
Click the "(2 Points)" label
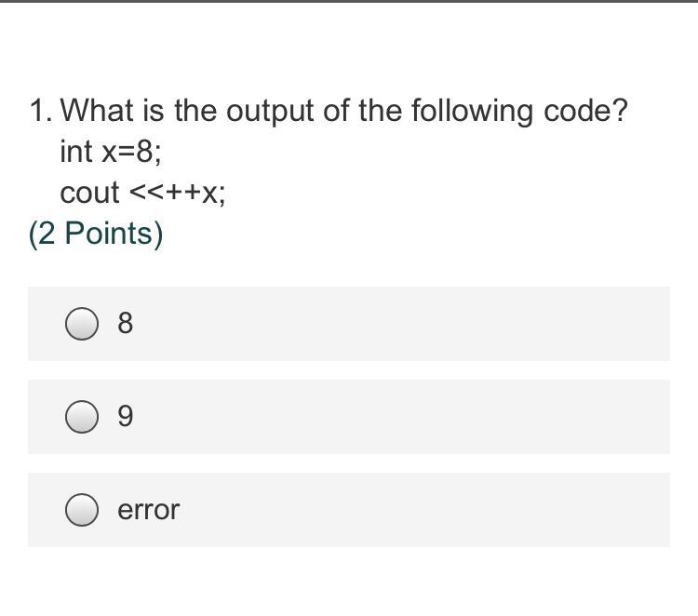coord(96,234)
